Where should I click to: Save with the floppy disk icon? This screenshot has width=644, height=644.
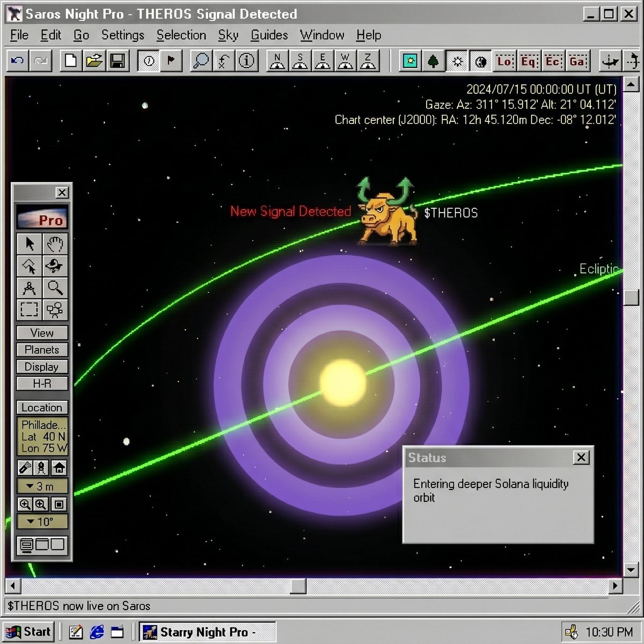point(118,61)
